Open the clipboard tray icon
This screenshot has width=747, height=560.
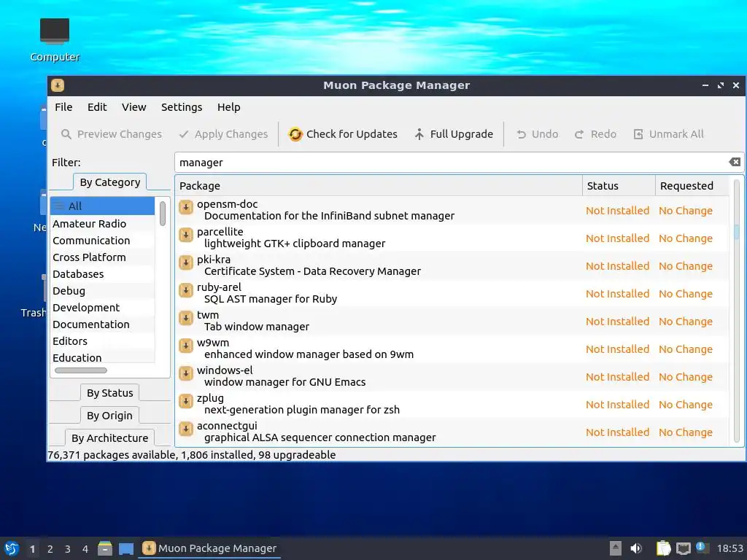pyautogui.click(x=663, y=548)
